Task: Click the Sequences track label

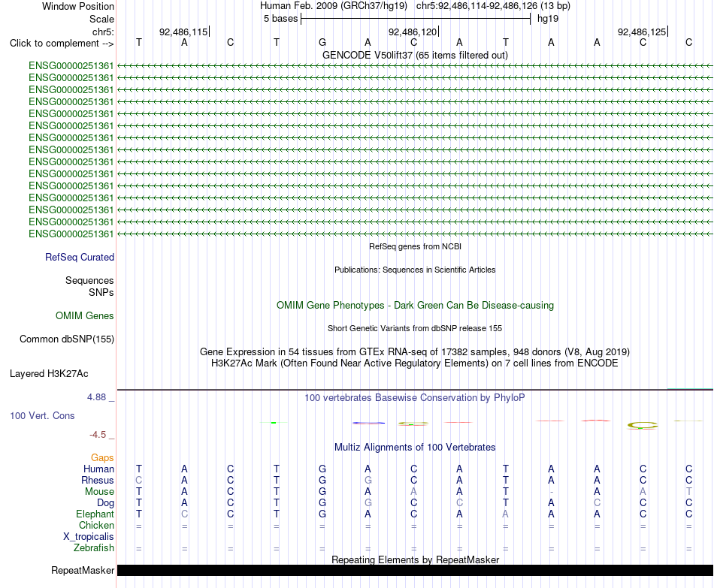Action: coord(89,280)
